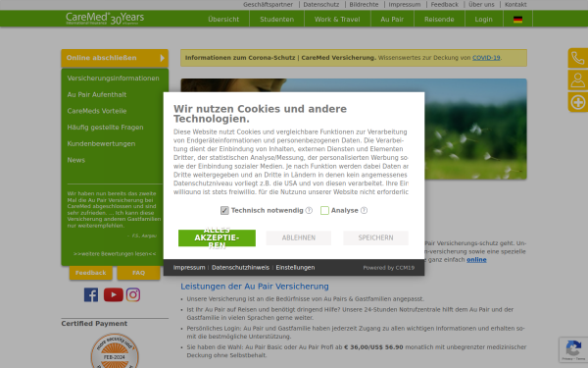Click the help icon next to Technisch notwendig
This screenshot has width=588, height=368.
[309, 210]
